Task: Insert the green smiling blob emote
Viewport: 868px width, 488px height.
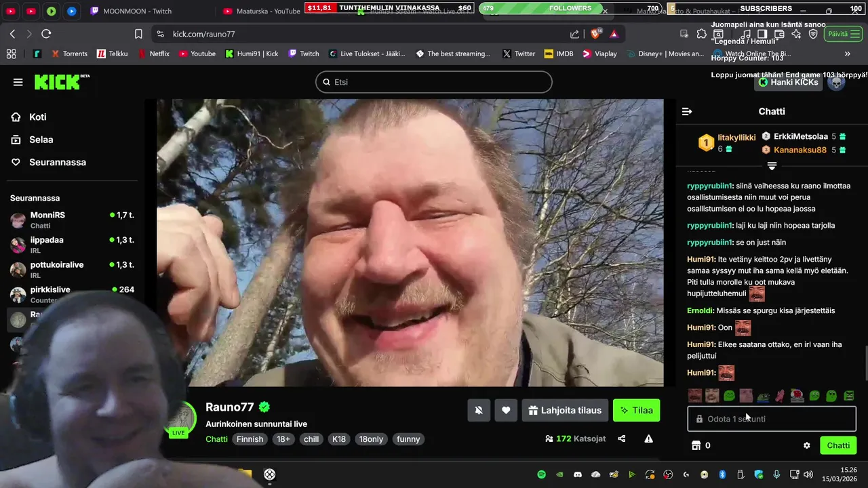Action: [x=729, y=396]
